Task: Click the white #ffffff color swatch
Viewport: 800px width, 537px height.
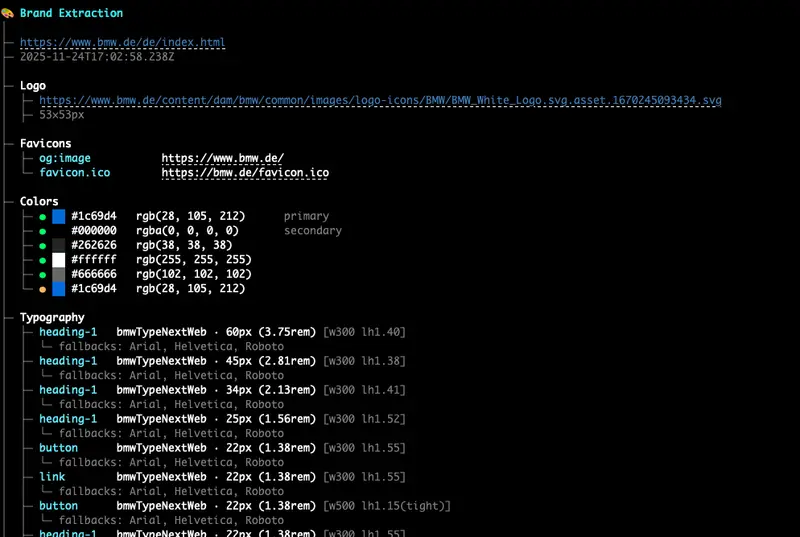Action: 58,260
